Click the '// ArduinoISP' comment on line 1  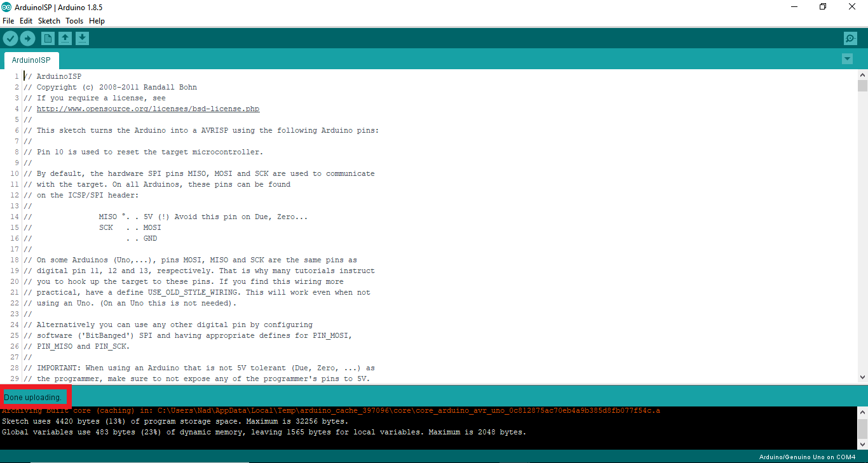click(52, 76)
